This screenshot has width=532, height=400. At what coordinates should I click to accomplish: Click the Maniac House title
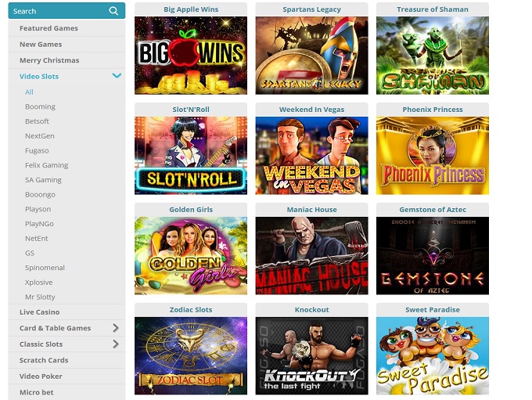tap(312, 210)
